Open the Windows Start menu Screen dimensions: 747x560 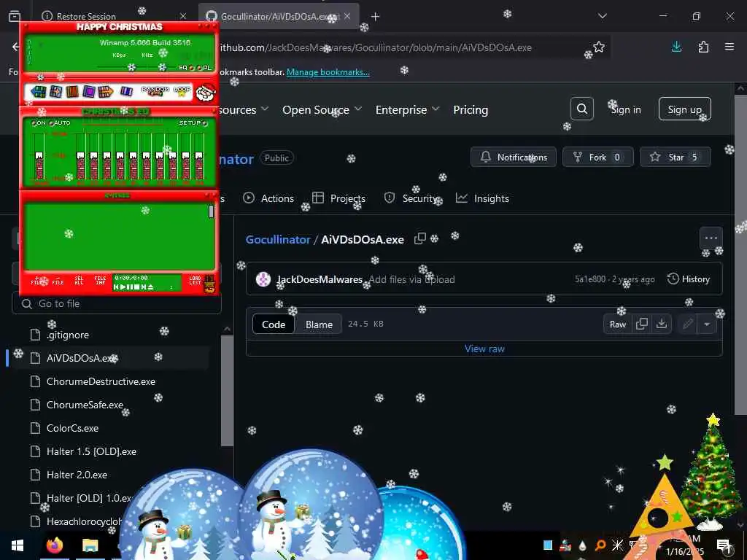point(18,545)
